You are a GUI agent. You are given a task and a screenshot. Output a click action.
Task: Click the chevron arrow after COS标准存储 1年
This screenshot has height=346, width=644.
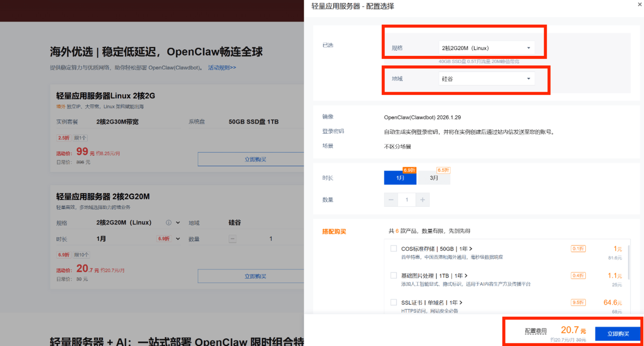click(x=471, y=249)
